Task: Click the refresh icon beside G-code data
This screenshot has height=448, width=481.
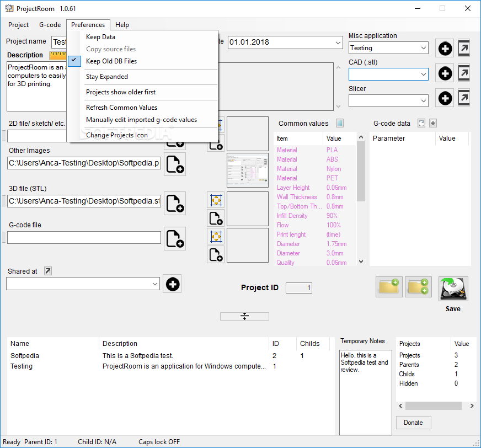Action: 421,123
